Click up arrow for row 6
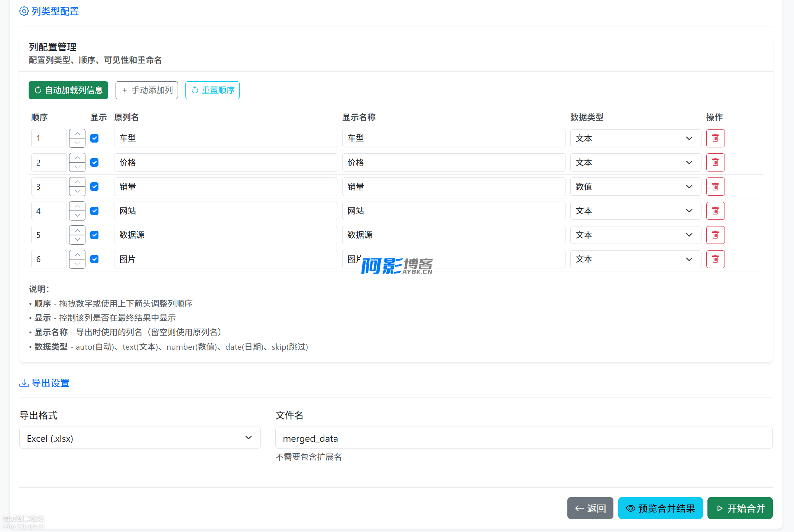The height and width of the screenshot is (532, 794). (77, 255)
